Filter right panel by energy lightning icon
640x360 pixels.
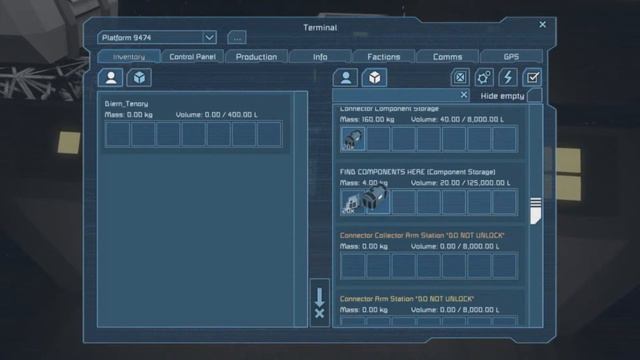click(x=508, y=78)
